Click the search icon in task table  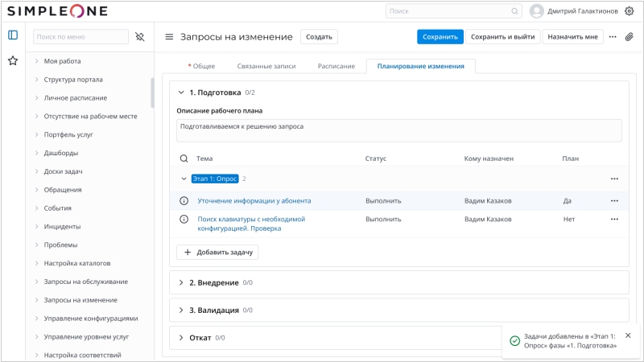(184, 158)
